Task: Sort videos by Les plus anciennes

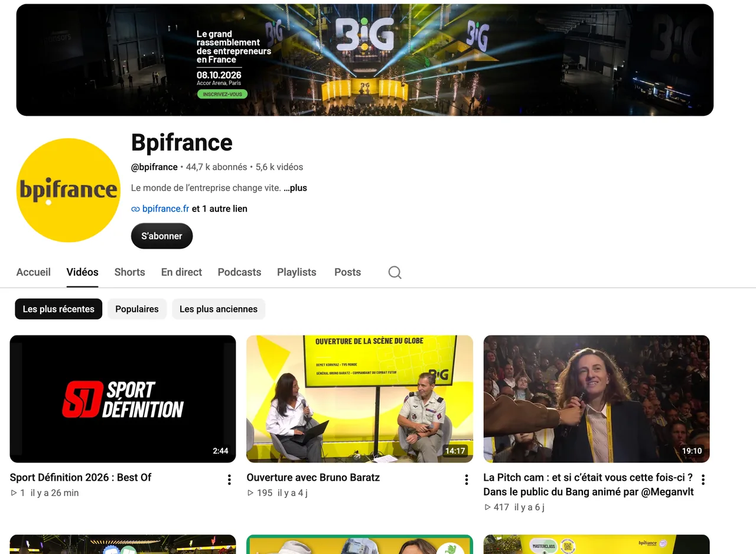Action: click(x=219, y=309)
